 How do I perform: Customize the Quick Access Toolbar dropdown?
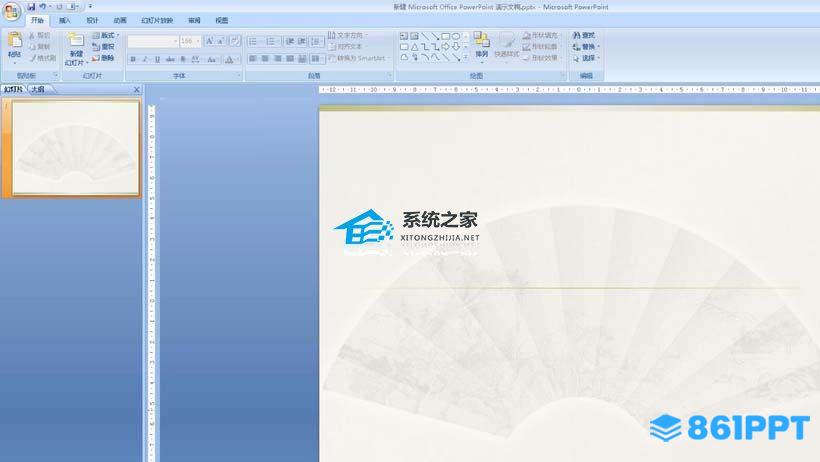90,7
